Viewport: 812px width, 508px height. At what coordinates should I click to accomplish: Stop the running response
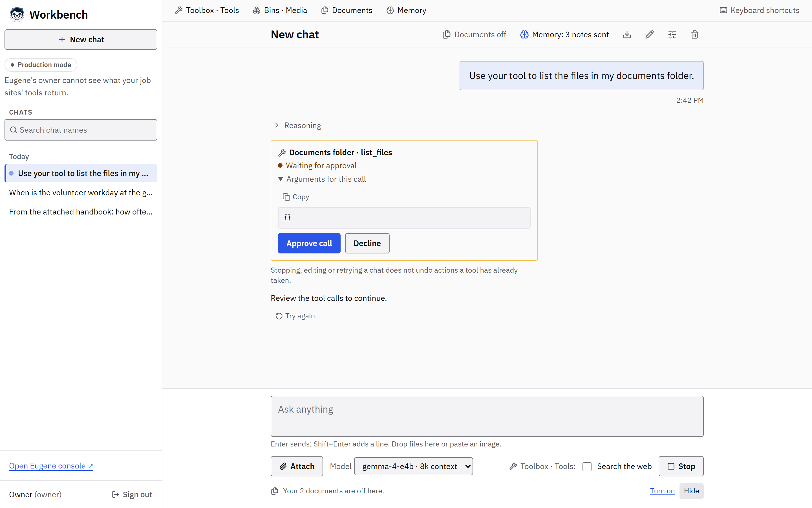[681, 466]
